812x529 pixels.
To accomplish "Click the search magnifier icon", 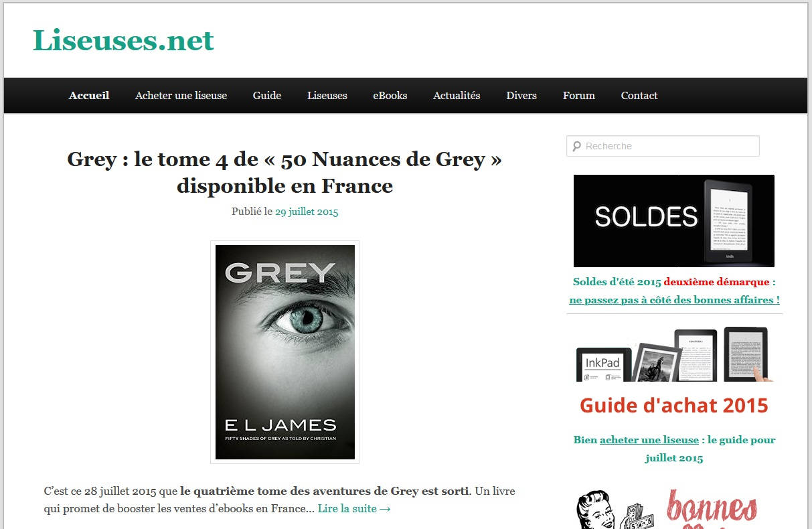I will point(576,146).
